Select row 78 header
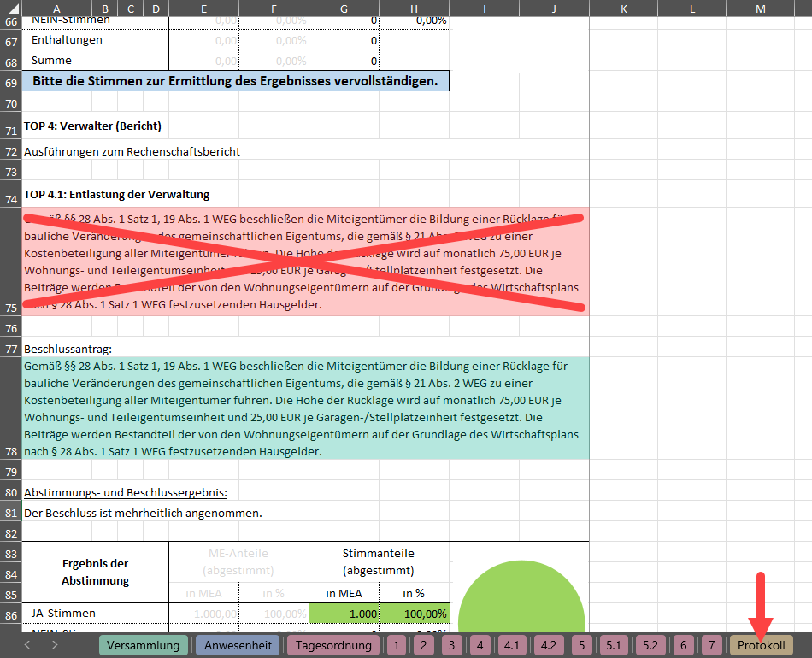The height and width of the screenshot is (658, 812). click(x=11, y=408)
